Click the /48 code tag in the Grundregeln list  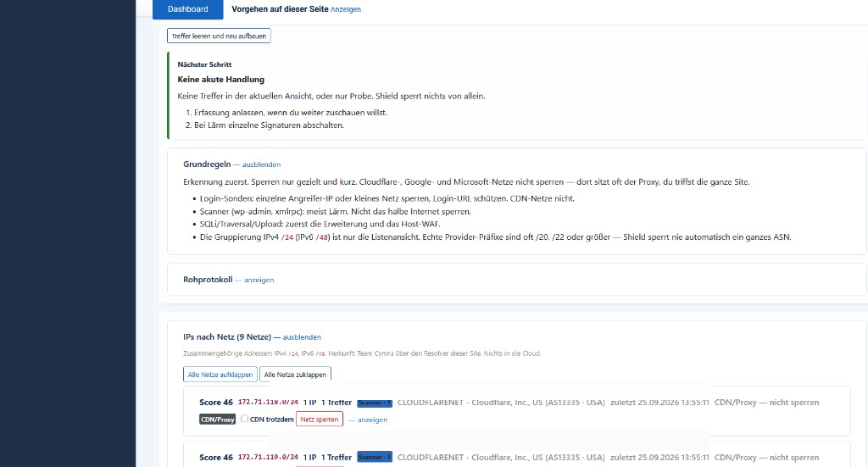click(323, 237)
